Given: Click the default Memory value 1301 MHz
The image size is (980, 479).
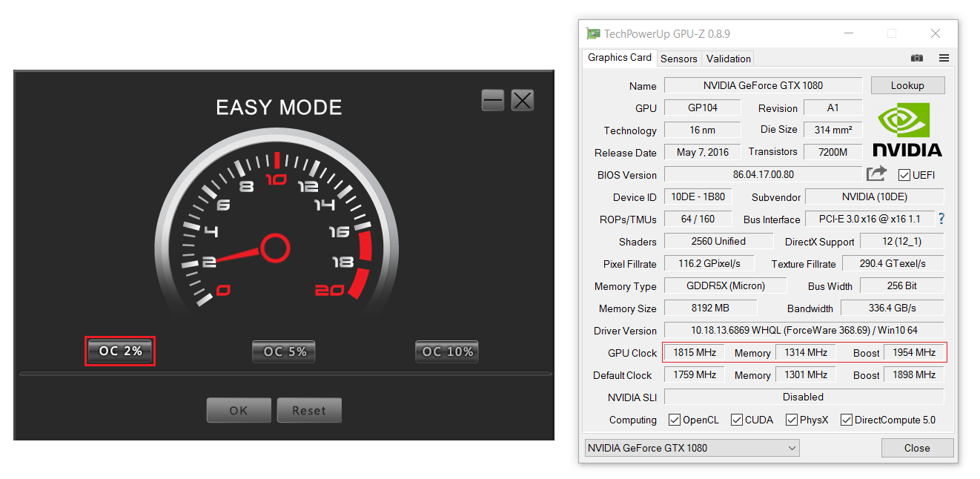Looking at the screenshot, I should tap(806, 374).
